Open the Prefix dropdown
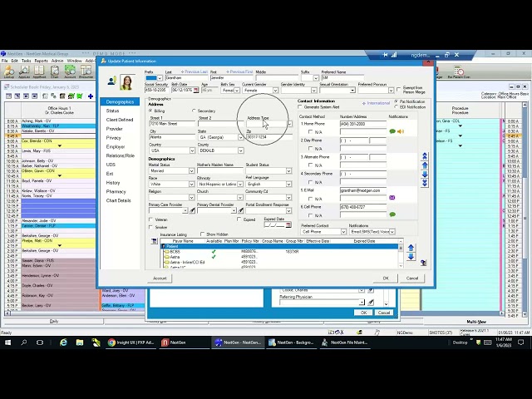Image resolution: width=532 pixels, height=399 pixels. pos(160,78)
